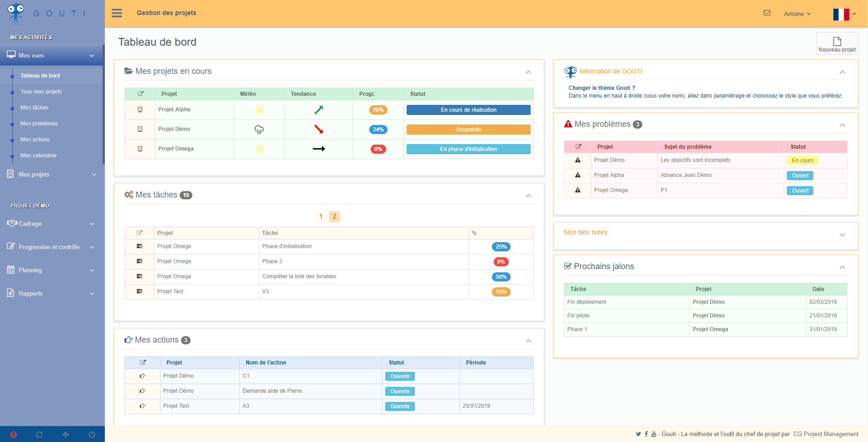The image size is (868, 442).
Task: Select Mon calendrier sidebar item
Action: pyautogui.click(x=39, y=156)
